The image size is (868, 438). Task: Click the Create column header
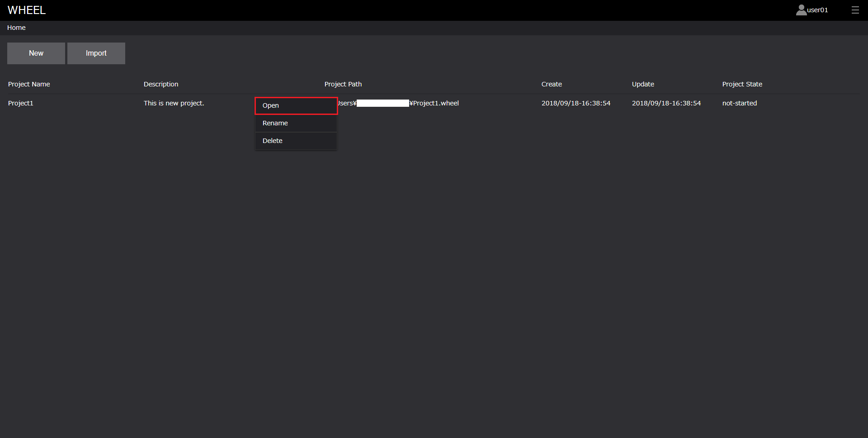click(x=552, y=84)
